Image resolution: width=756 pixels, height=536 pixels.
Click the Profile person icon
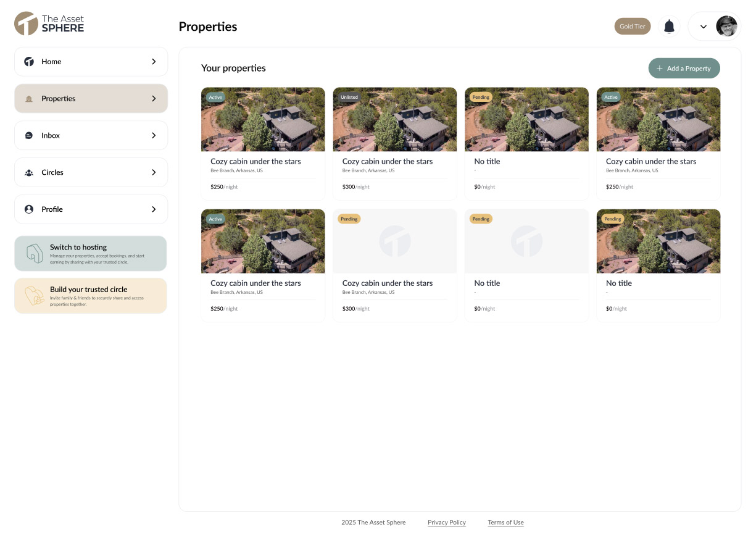[29, 209]
